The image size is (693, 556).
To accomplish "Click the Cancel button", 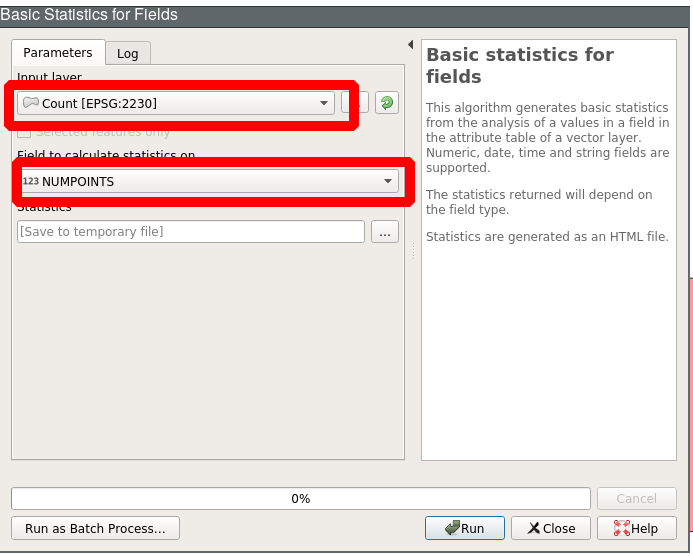I will 636,498.
